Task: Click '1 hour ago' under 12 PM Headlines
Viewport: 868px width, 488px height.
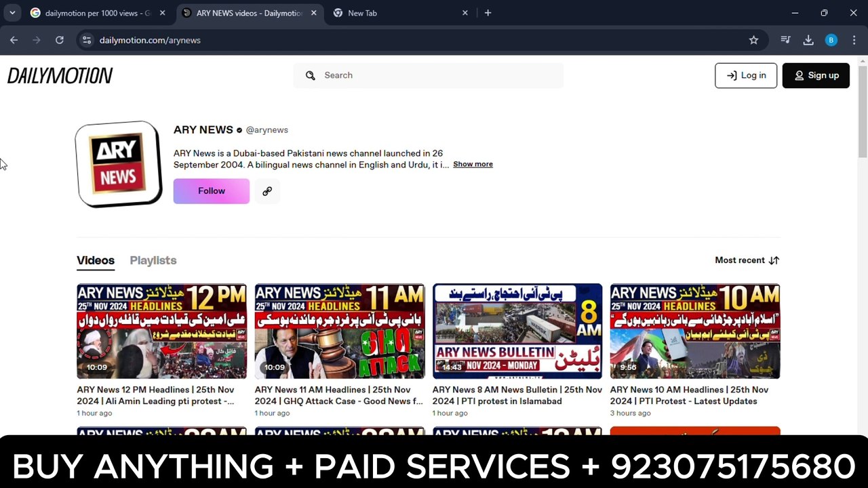Action: 94,413
